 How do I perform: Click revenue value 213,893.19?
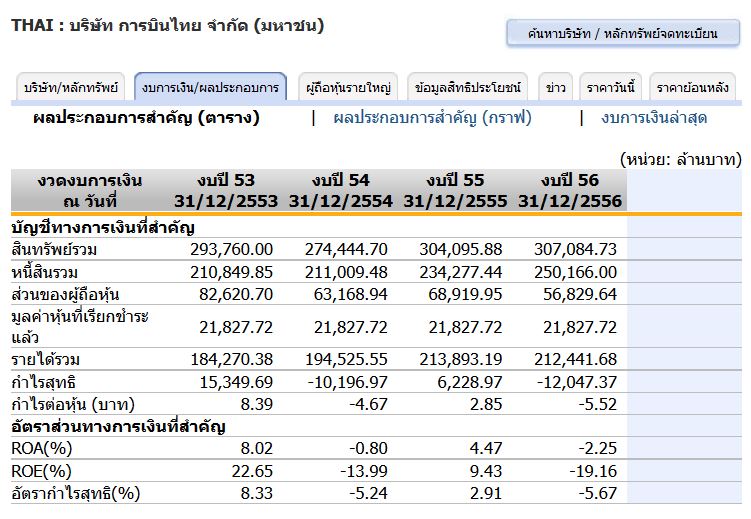461,359
